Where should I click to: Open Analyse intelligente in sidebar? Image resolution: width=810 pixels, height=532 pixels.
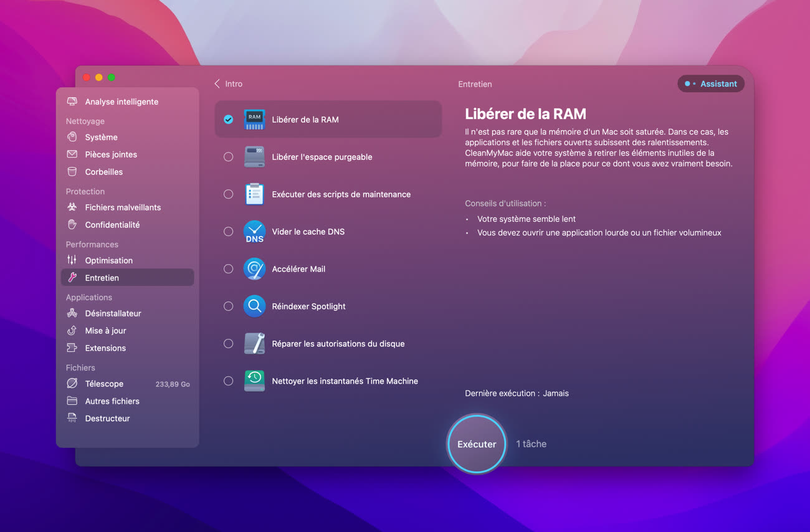click(121, 102)
